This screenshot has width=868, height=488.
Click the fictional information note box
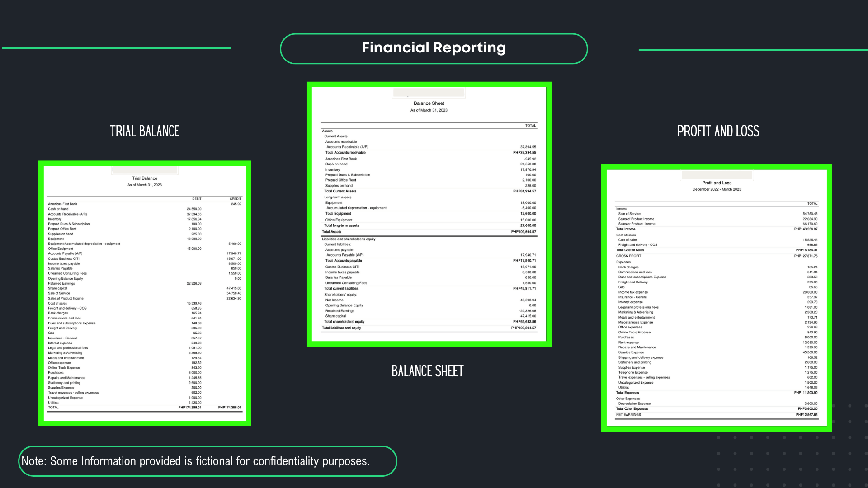click(208, 461)
